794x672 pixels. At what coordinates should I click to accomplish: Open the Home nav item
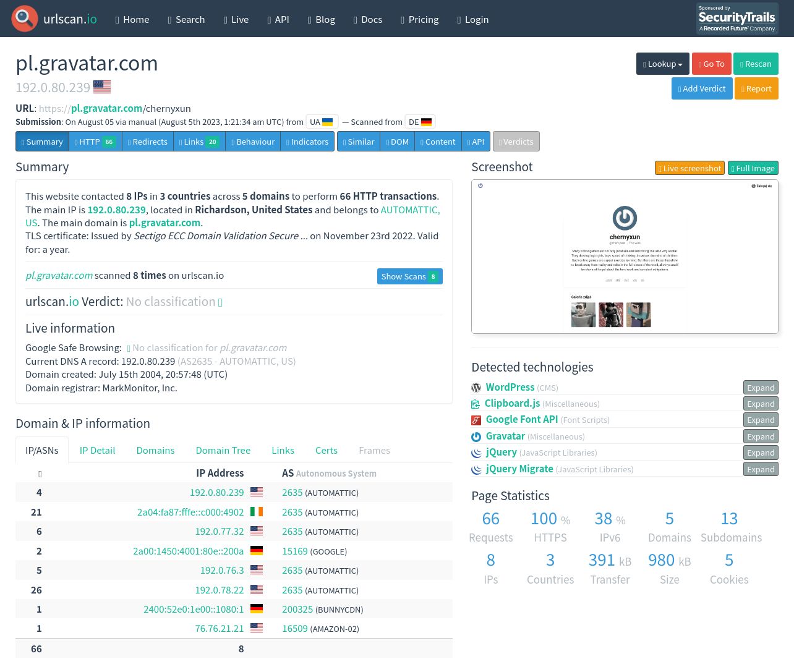(132, 19)
